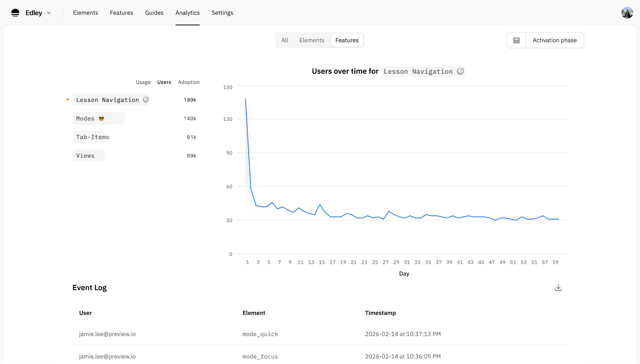Image resolution: width=640 pixels, height=364 pixels.
Task: Switch filter to All
Action: (285, 40)
